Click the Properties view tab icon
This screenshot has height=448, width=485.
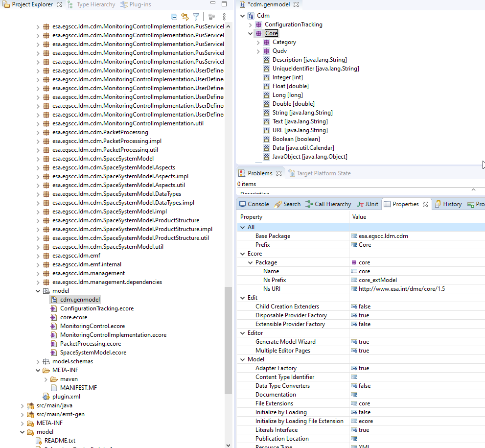(387, 204)
